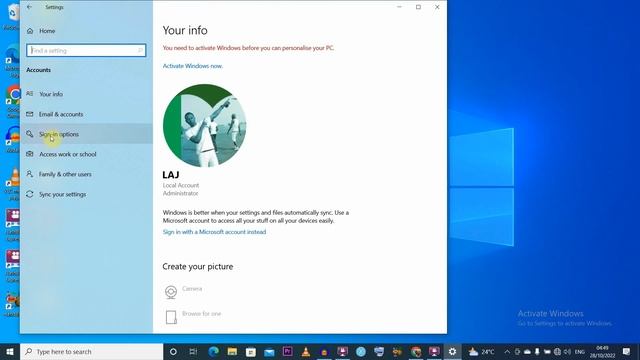This screenshot has height=360, width=640.
Task: Open Task View on the taskbar
Action: (x=193, y=351)
